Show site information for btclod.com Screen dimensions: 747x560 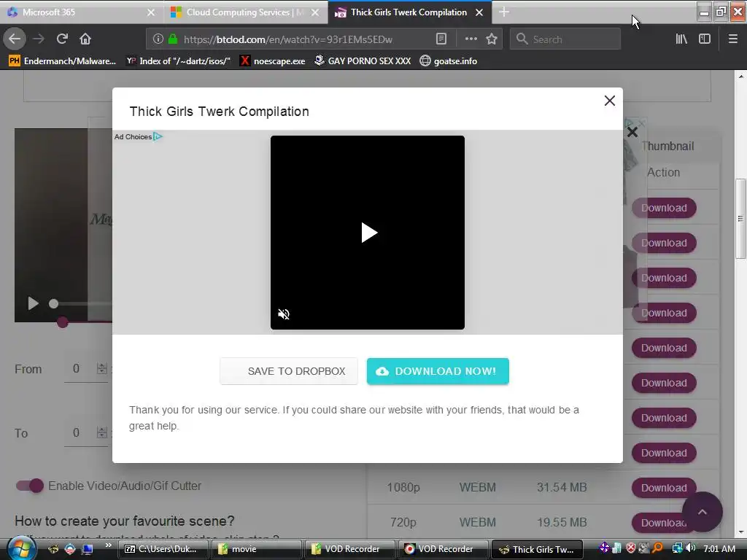click(x=158, y=39)
